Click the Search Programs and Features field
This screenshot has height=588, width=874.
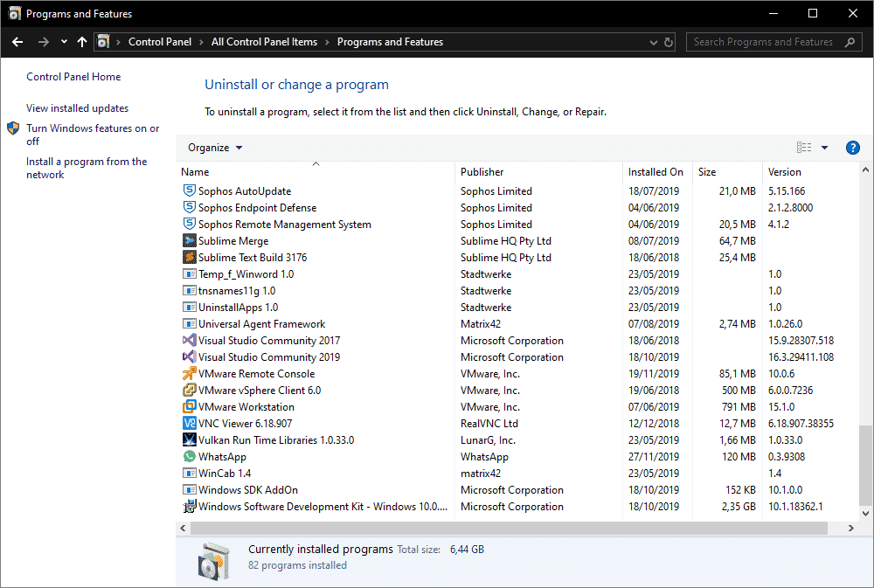(x=767, y=42)
